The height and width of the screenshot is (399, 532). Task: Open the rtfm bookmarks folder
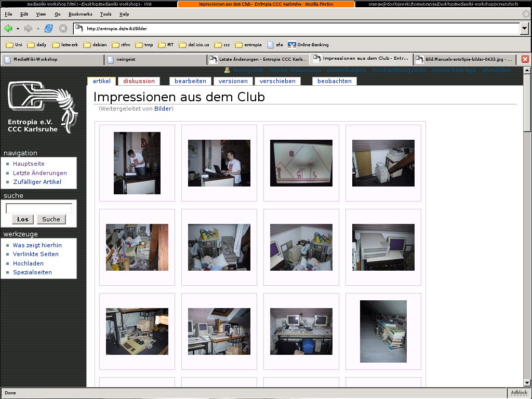pyautogui.click(x=121, y=45)
